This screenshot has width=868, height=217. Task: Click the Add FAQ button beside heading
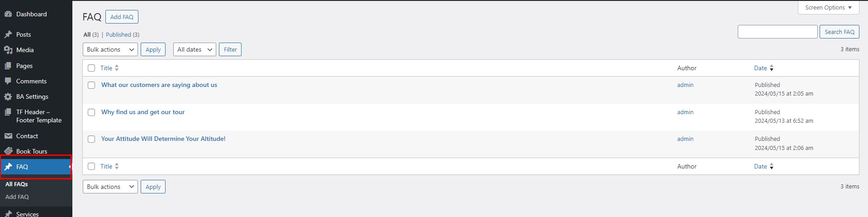click(122, 17)
